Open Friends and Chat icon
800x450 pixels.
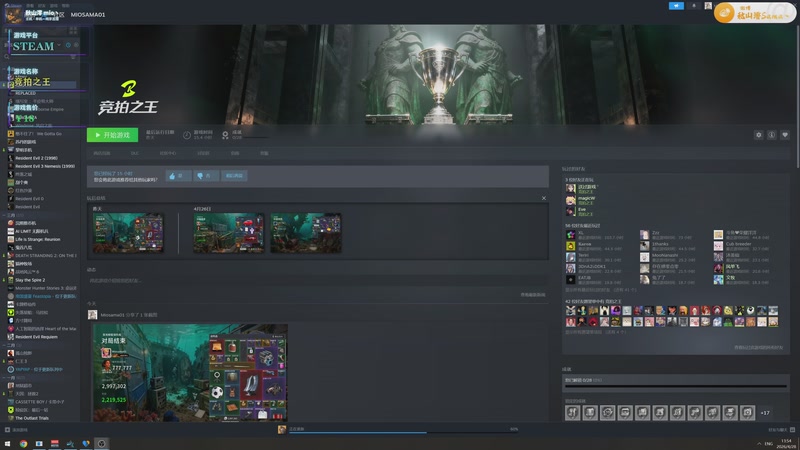[x=792, y=430]
